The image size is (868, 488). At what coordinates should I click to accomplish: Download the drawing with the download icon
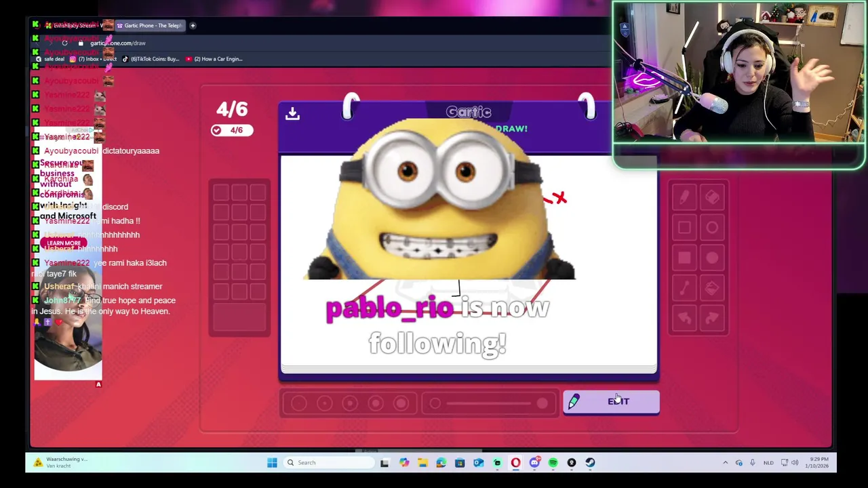pos(292,113)
